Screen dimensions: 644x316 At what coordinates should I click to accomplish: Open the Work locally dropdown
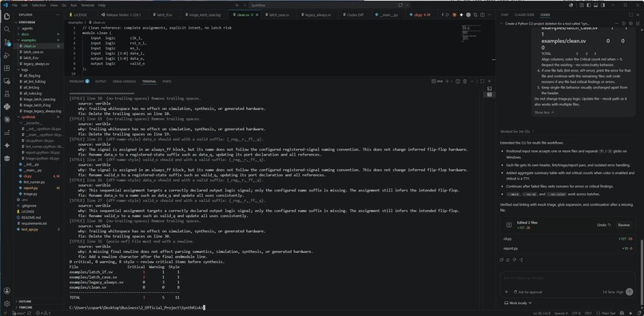pos(518,303)
